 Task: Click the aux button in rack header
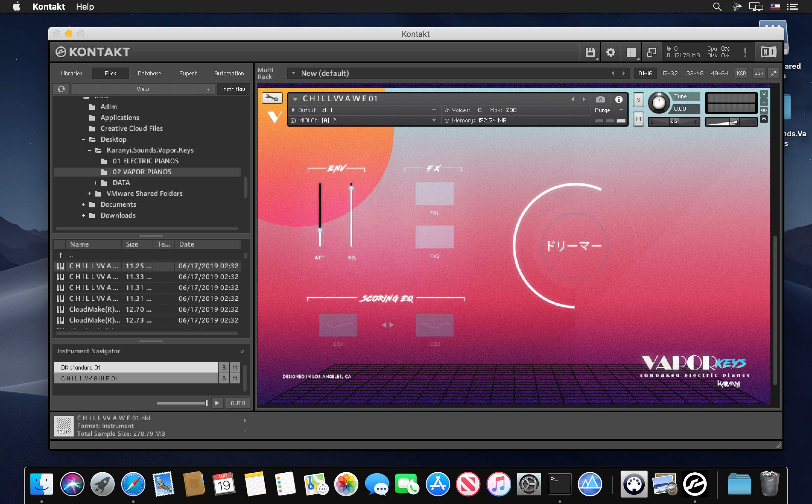click(759, 73)
